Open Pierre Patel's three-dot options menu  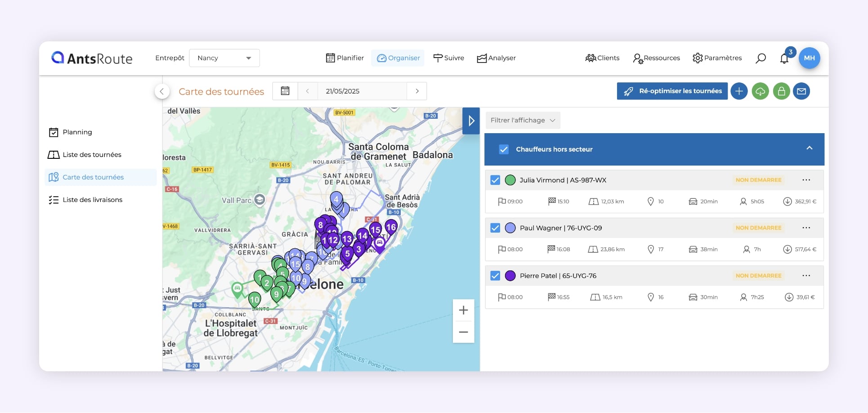[806, 276]
